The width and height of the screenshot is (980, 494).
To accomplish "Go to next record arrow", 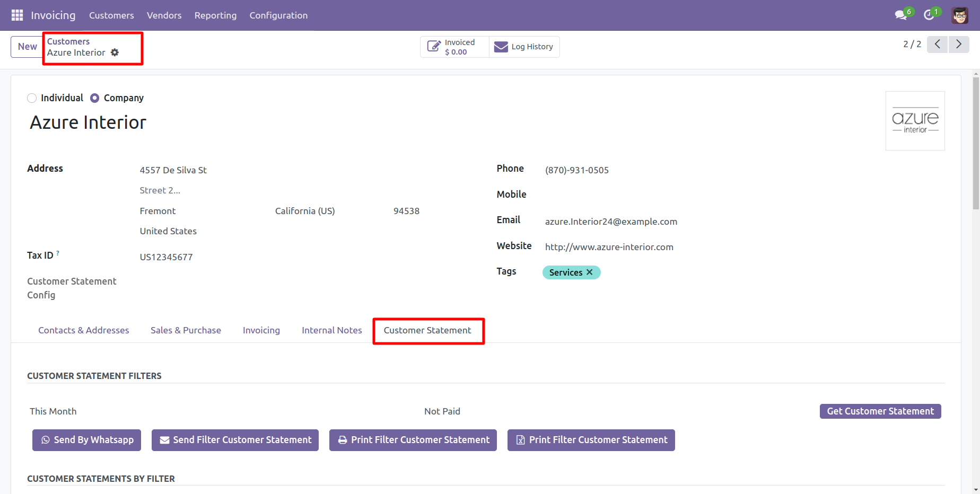I will [959, 45].
